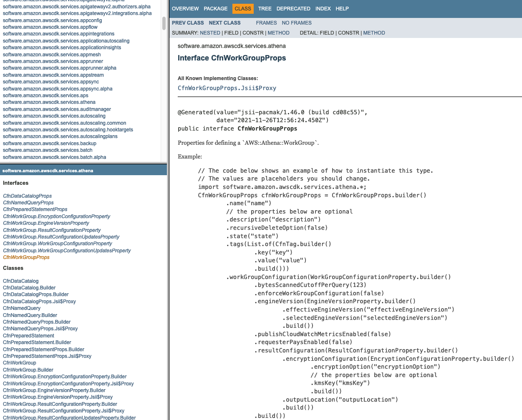Viewport: 522px width, 420px height.
Task: Jump to METHOD summary section
Action: point(278,33)
